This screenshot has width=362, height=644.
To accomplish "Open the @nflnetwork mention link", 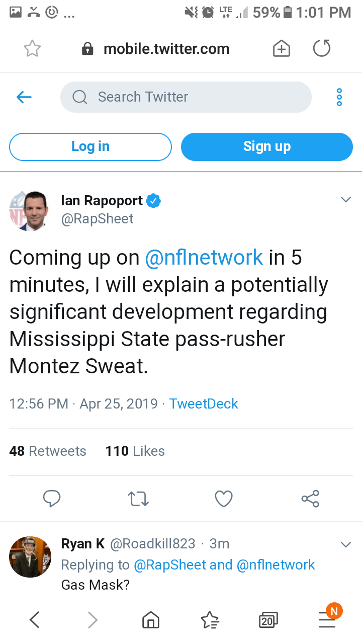I will pyautogui.click(x=204, y=257).
